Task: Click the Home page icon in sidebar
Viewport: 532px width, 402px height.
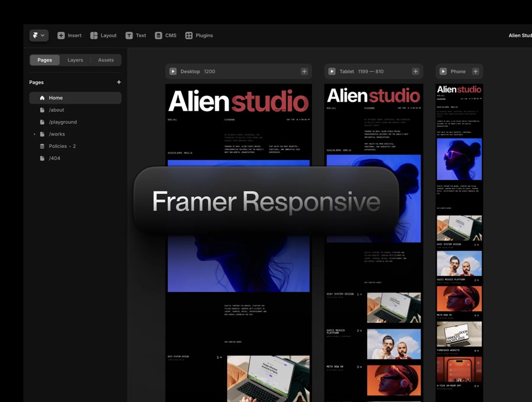Action: pyautogui.click(x=41, y=98)
